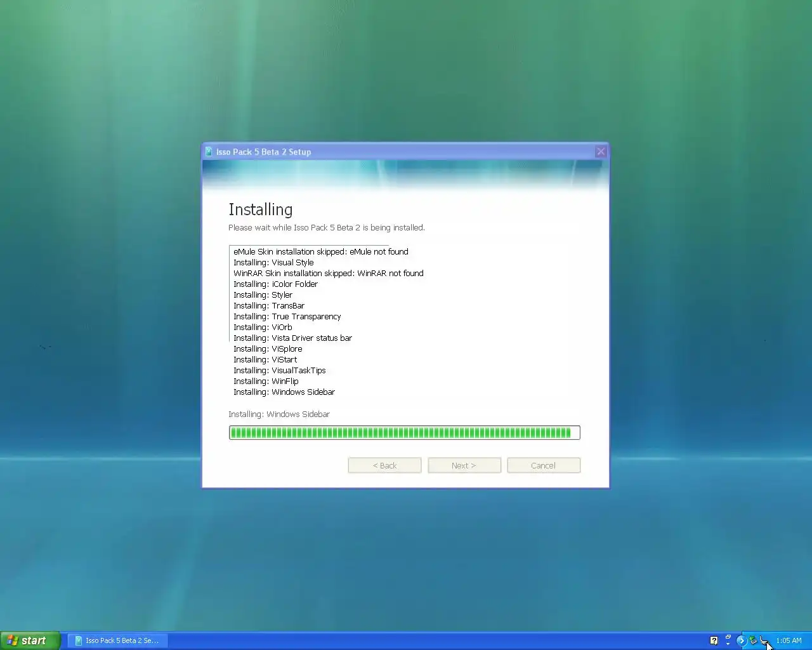The height and width of the screenshot is (650, 812).
Task: Click the language bar help icon
Action: coord(714,640)
